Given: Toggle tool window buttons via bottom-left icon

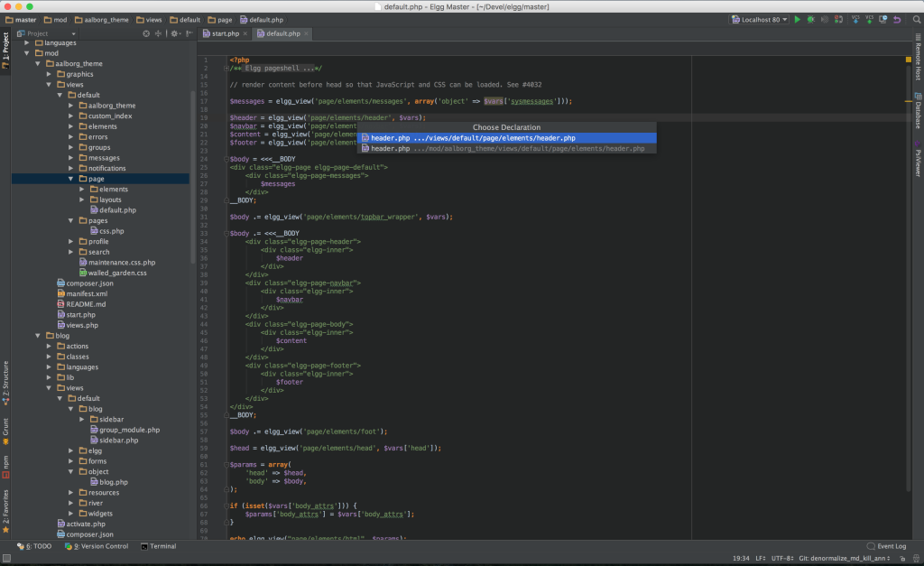Looking at the screenshot, I should (6, 558).
